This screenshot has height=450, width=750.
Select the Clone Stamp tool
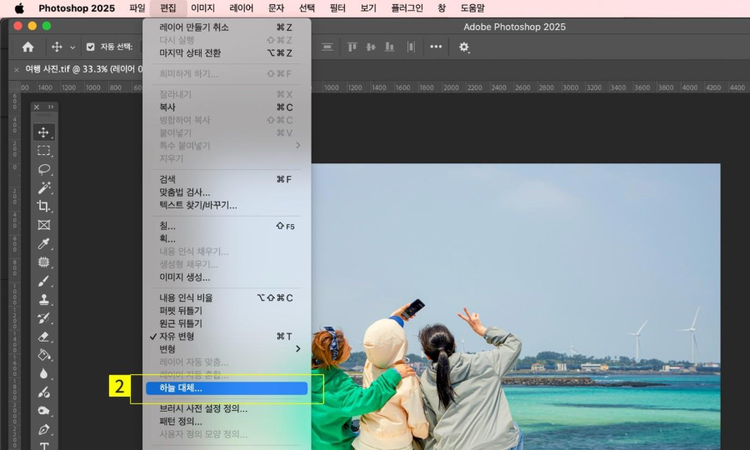click(x=44, y=299)
